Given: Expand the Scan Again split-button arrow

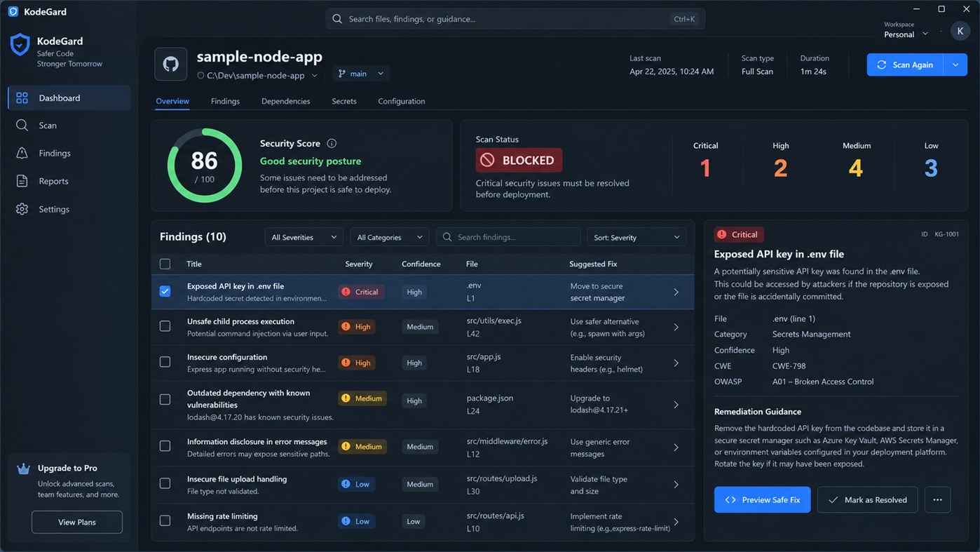Looking at the screenshot, I should point(955,65).
